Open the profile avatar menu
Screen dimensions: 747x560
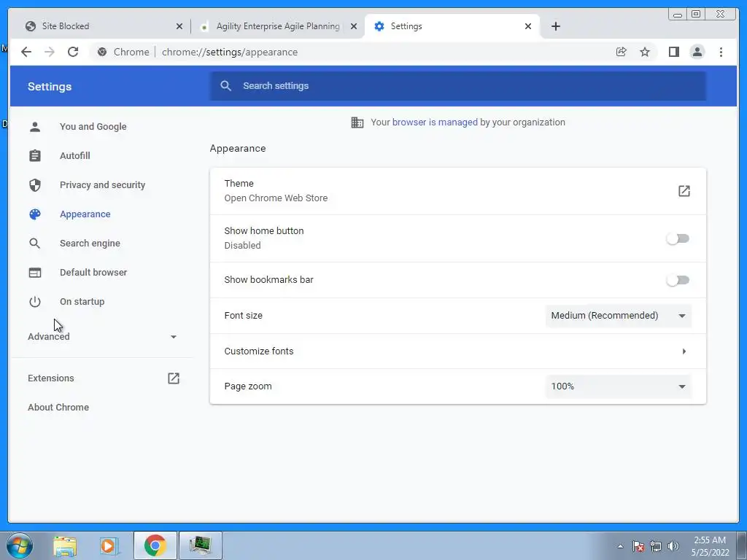point(697,52)
